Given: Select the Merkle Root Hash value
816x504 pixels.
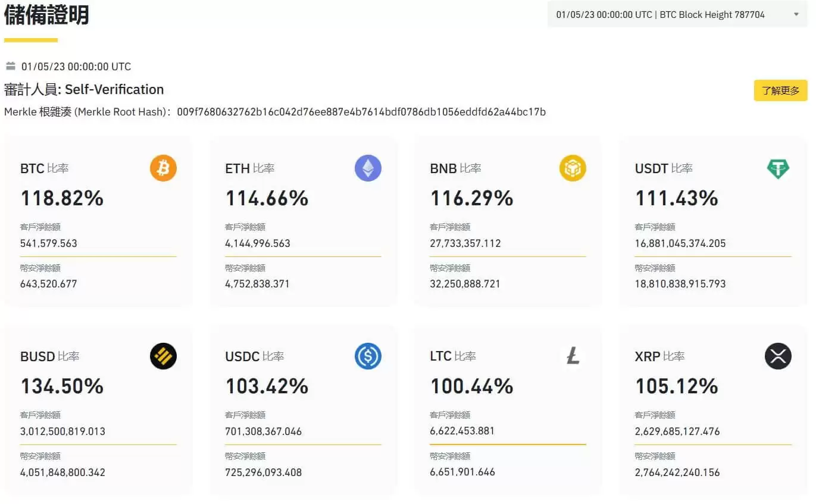Looking at the screenshot, I should tap(361, 112).
